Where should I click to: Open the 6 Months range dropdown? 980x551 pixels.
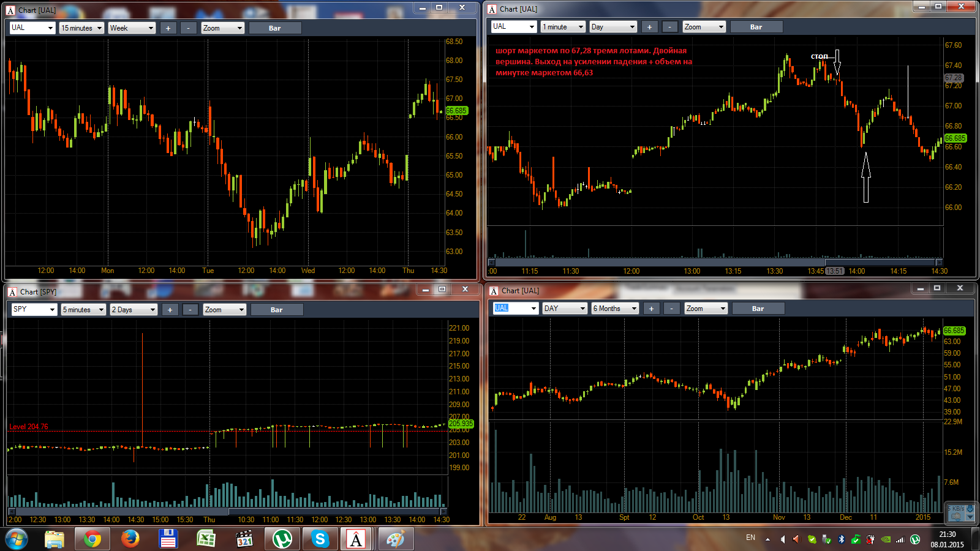615,309
